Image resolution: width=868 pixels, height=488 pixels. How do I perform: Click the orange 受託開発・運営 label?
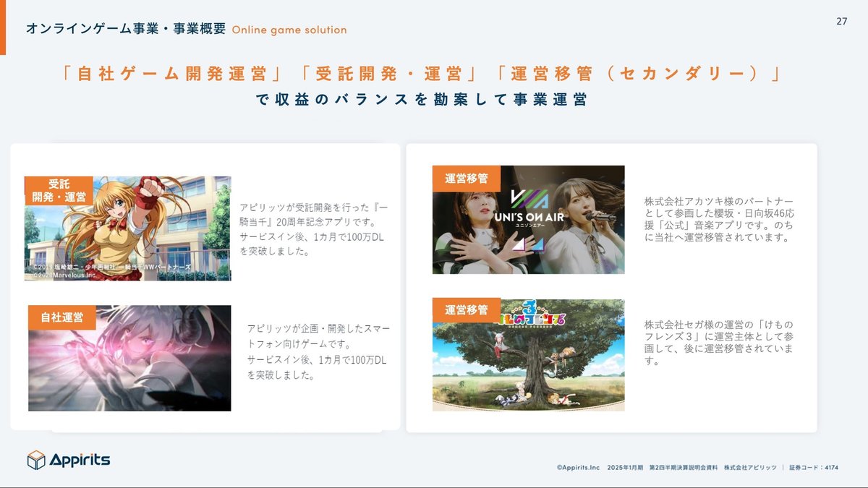tap(59, 190)
